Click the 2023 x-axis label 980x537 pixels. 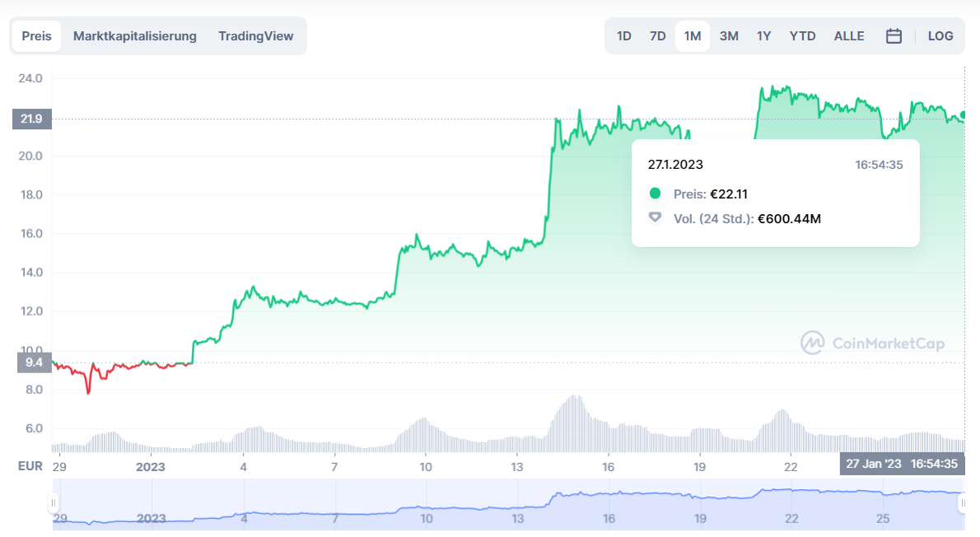coord(151,467)
